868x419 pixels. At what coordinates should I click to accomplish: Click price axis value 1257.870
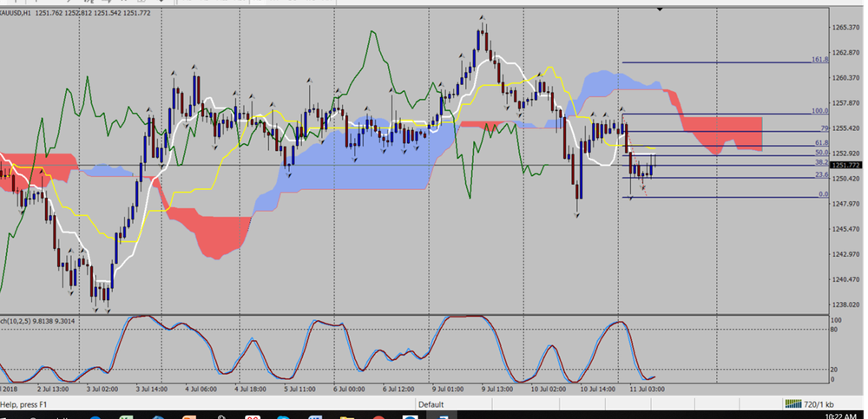tap(845, 103)
